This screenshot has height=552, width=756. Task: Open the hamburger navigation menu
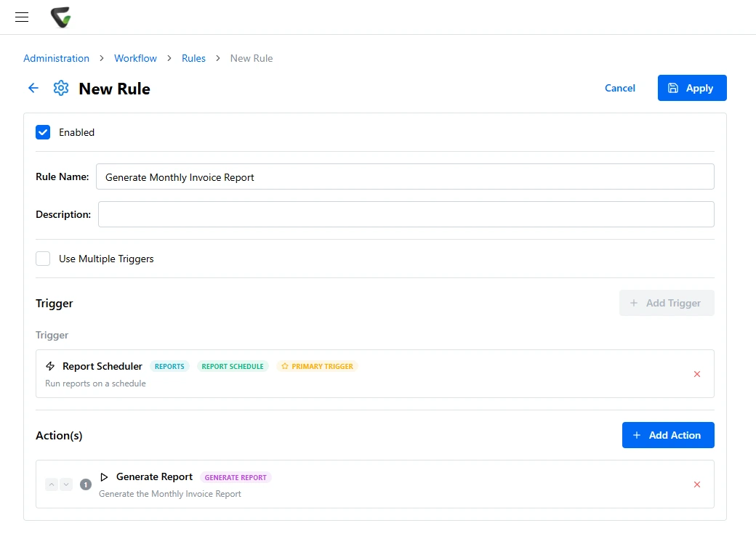22,17
